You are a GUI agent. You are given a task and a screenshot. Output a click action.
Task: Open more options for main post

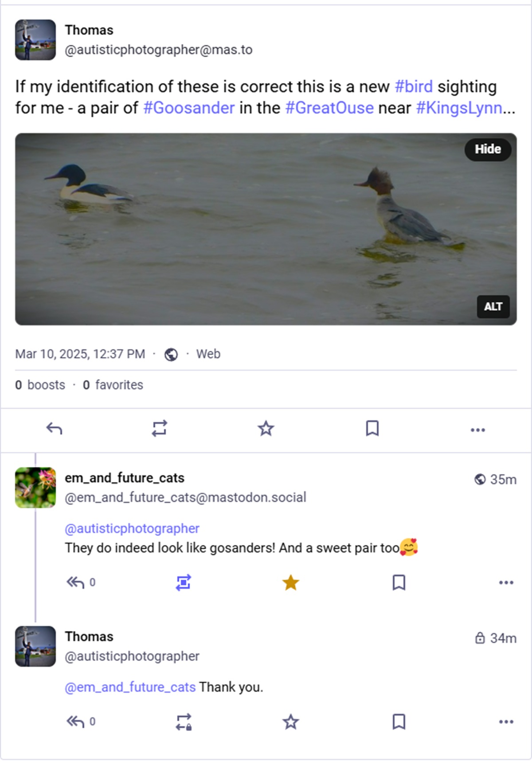[477, 430]
